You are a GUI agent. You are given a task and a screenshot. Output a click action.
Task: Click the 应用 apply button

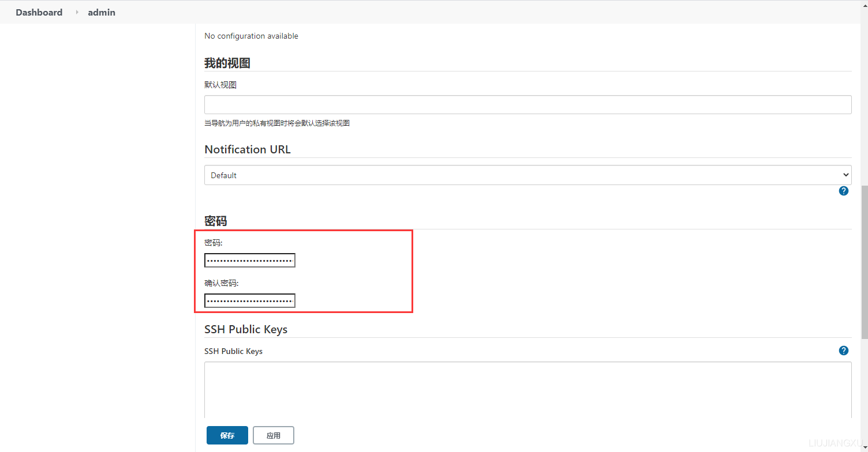[274, 435]
